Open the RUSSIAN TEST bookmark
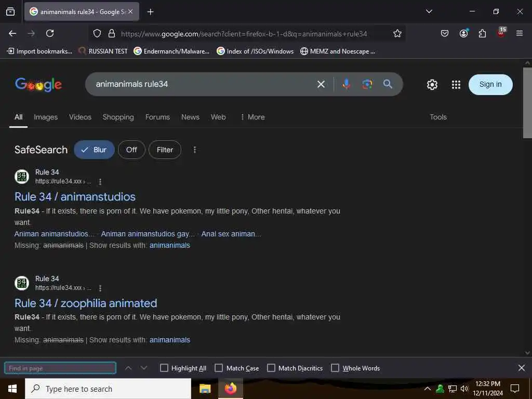The height and width of the screenshot is (399, 532). 103,51
